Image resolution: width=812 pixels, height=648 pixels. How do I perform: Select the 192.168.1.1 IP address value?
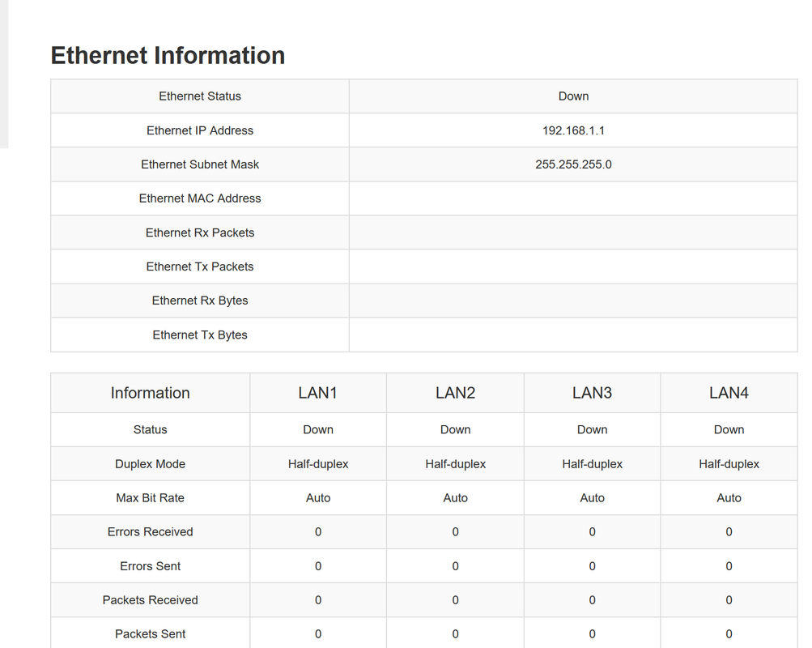point(573,130)
